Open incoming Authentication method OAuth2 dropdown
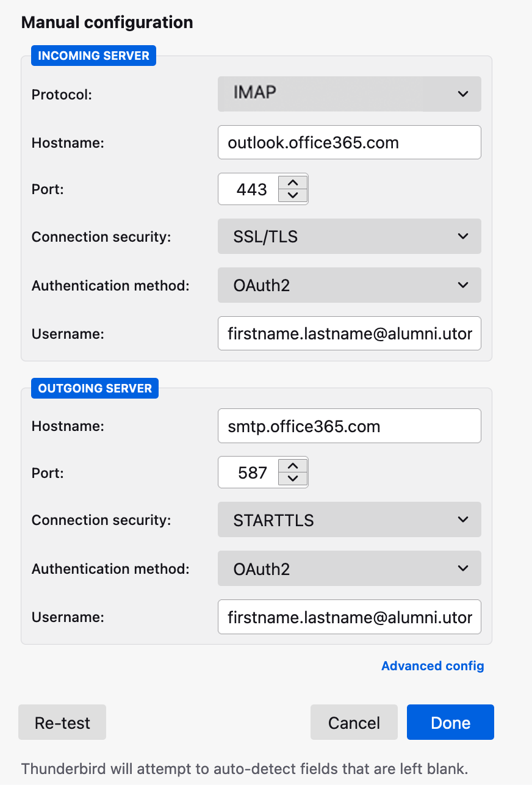The width and height of the screenshot is (532, 785). (x=349, y=285)
